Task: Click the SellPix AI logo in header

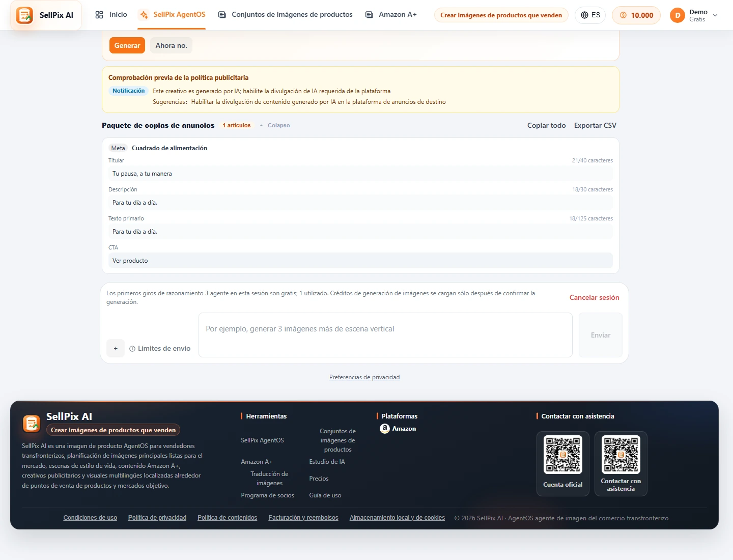Action: 46,15
